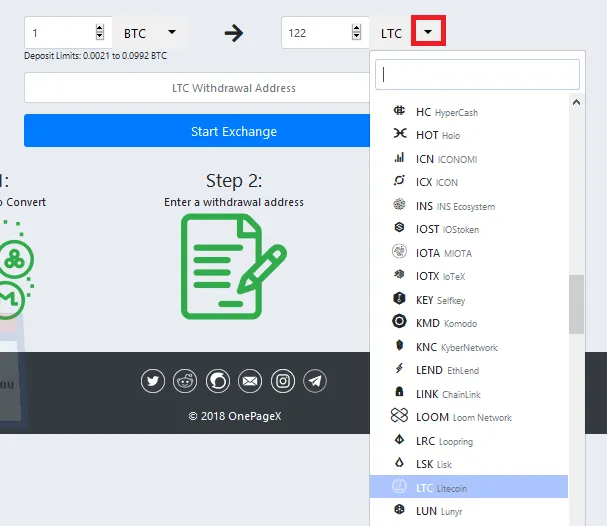Image resolution: width=607 pixels, height=526 pixels.
Task: Select ICN ICONOMI from the coin list
Action: click(469, 159)
